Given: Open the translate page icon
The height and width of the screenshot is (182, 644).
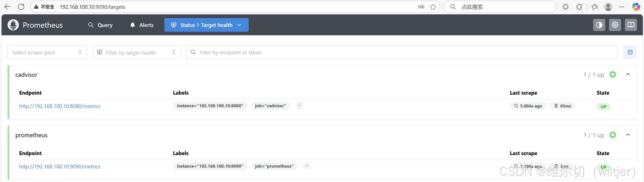Looking at the screenshot, I should pos(421,7).
